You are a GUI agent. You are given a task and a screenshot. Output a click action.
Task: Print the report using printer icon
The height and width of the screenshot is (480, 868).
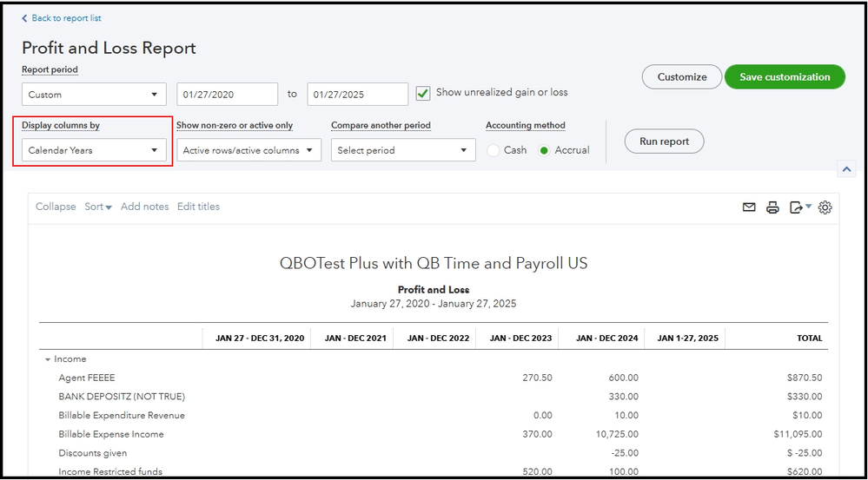click(x=772, y=207)
